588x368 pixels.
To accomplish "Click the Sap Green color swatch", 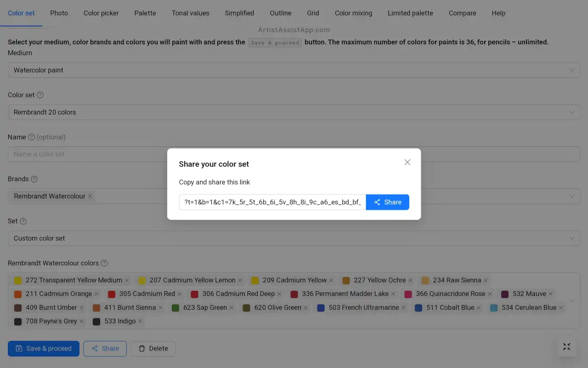I will (x=175, y=308).
